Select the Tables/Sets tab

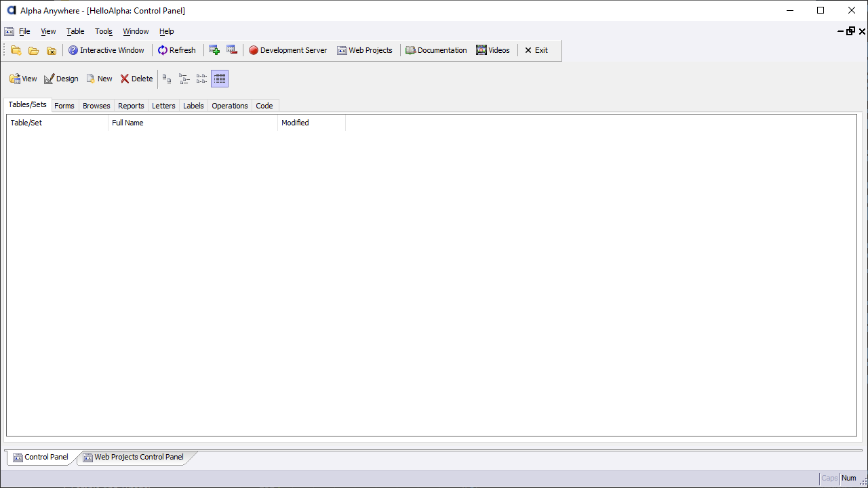pyautogui.click(x=28, y=105)
